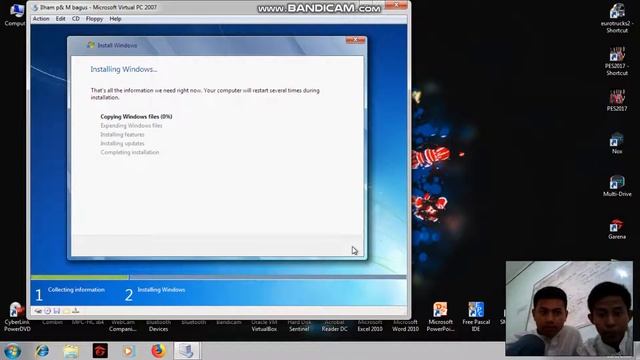640x360 pixels.
Task: Select the eurotrucks2 Shortcut desktop icon
Action: coord(617,18)
